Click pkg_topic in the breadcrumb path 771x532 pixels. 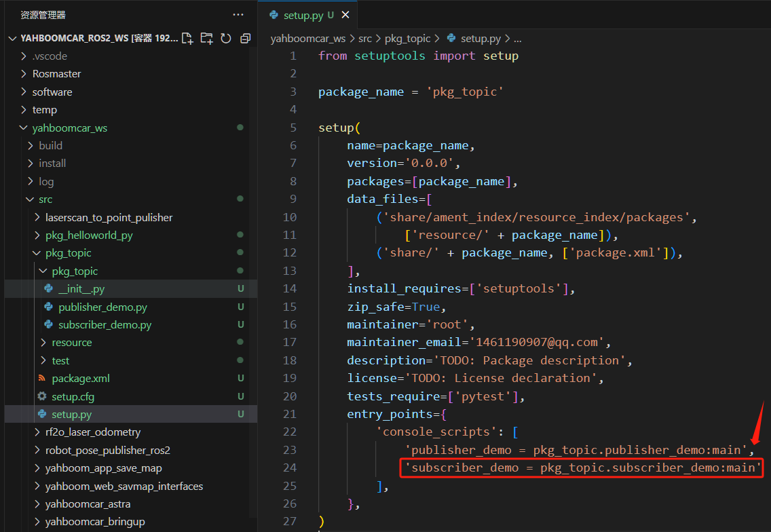[x=408, y=39]
